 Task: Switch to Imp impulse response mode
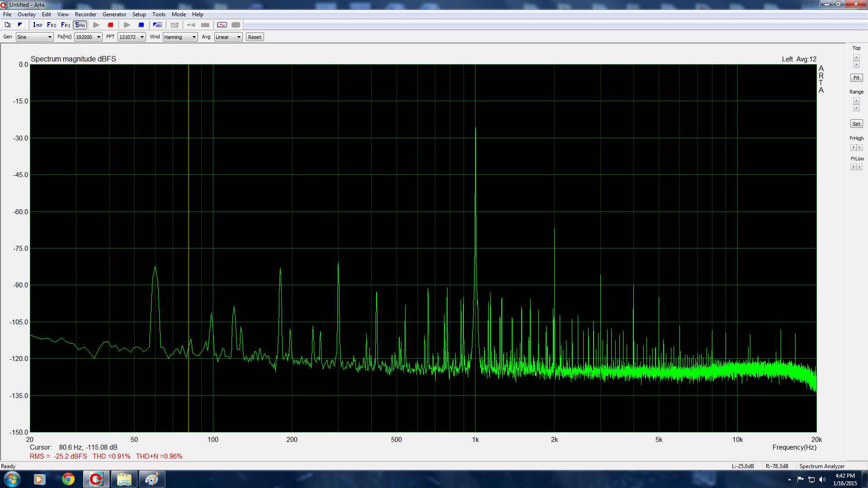pos(38,25)
